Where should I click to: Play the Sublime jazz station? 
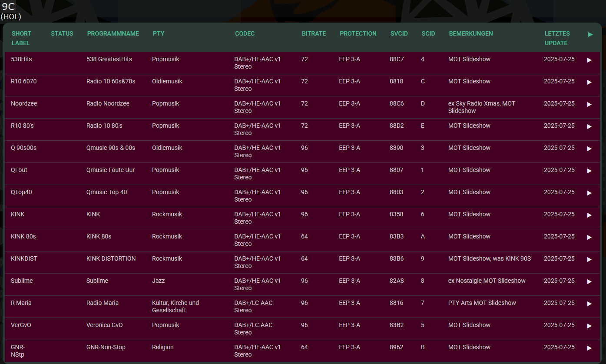[x=589, y=281]
